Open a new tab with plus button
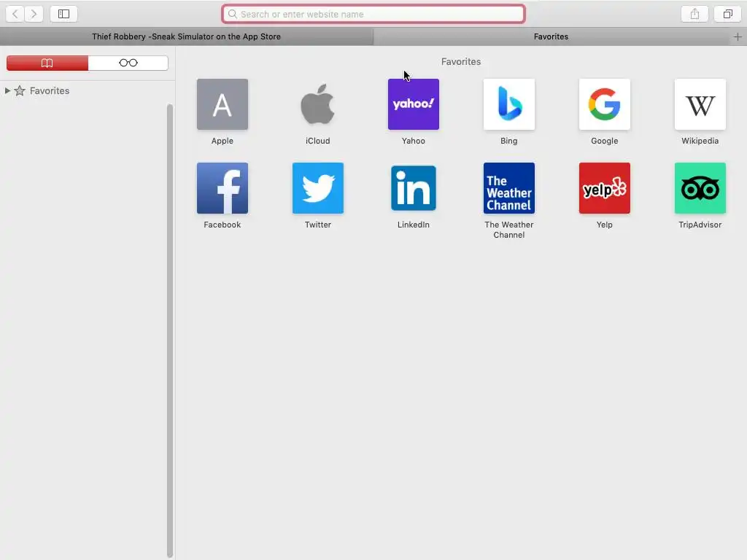The height and width of the screenshot is (560, 747). [738, 36]
